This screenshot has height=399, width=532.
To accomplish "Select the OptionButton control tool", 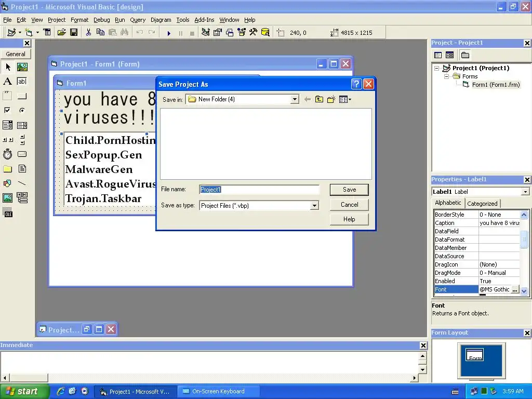I will point(22,111).
